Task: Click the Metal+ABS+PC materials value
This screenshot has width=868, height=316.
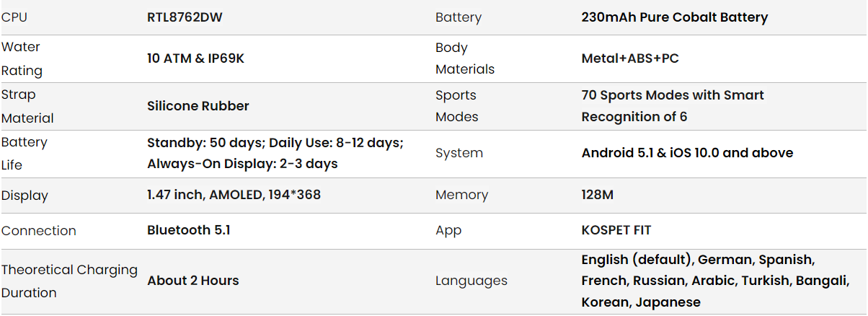Action: (629, 58)
